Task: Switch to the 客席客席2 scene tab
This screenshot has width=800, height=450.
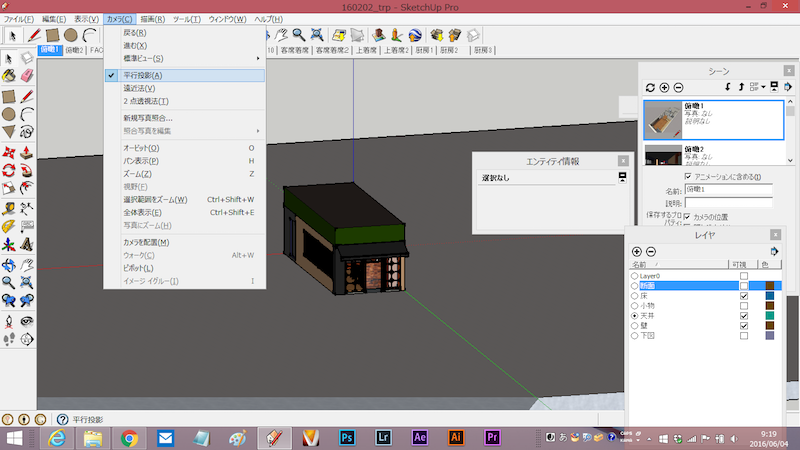Action: (x=332, y=49)
